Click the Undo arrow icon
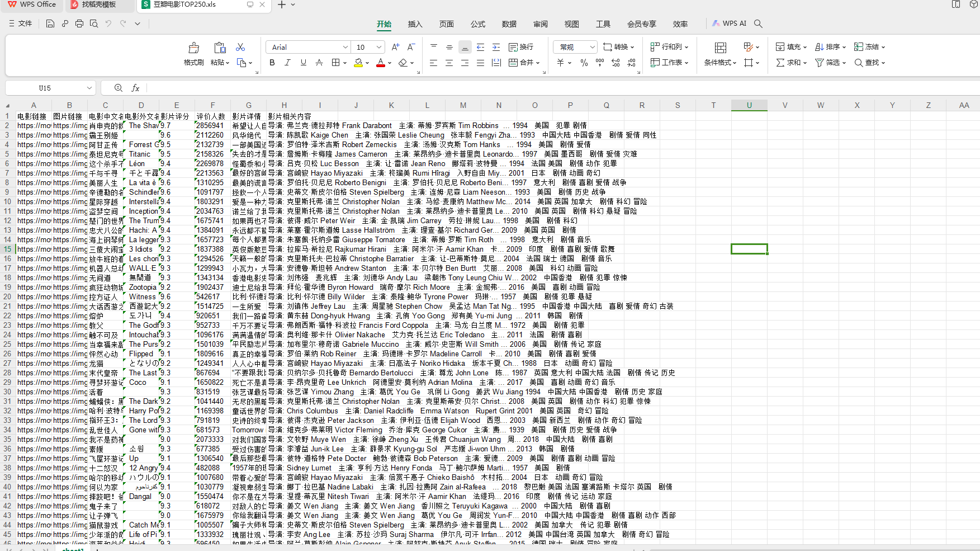Viewport: 980px width, 551px height. [108, 23]
